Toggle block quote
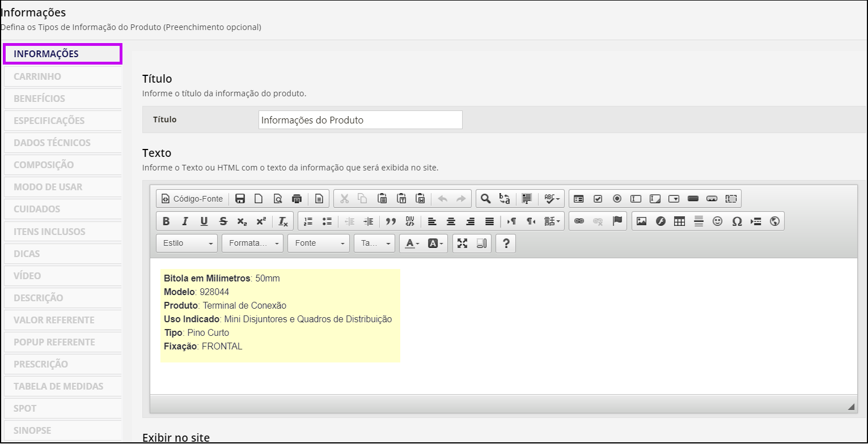 pos(391,221)
